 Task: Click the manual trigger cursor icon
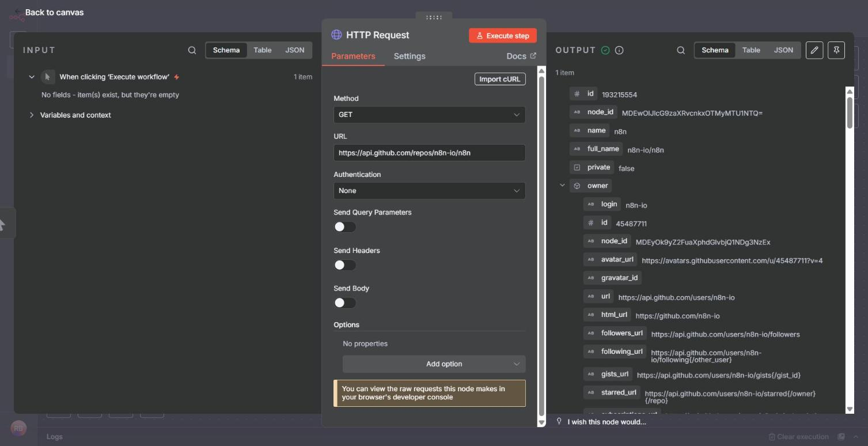point(48,77)
